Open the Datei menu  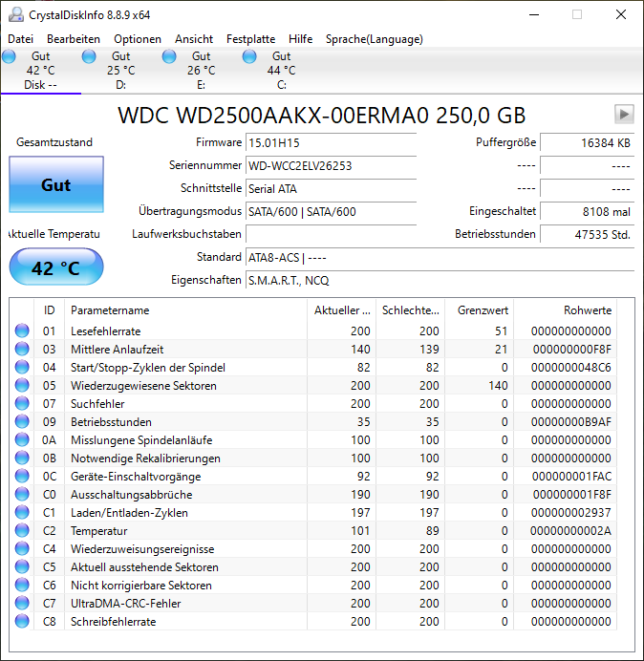click(x=20, y=39)
